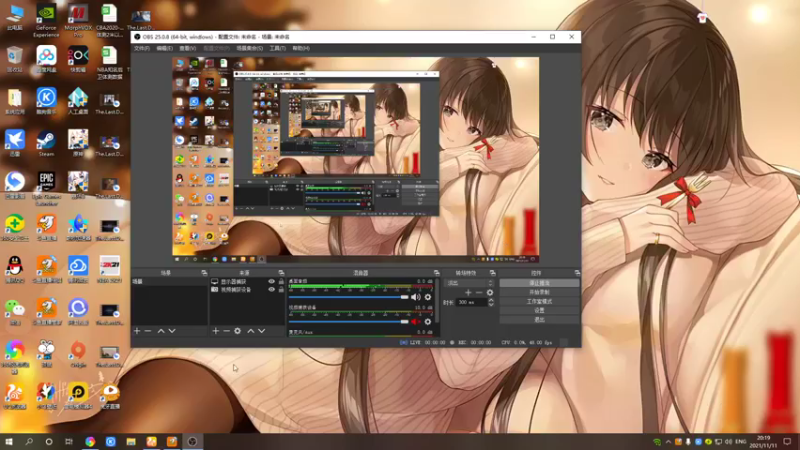Click Exit (退出) button in Controls
The width and height of the screenshot is (800, 450).
539,320
